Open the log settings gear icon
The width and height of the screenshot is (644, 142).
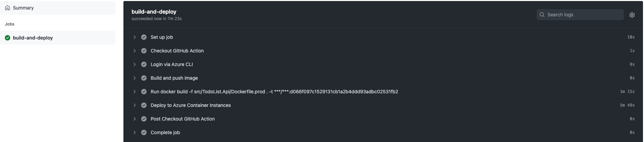click(x=632, y=15)
